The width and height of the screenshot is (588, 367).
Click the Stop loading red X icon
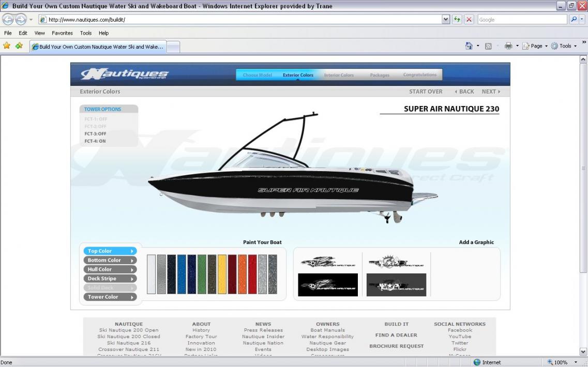coord(469,20)
